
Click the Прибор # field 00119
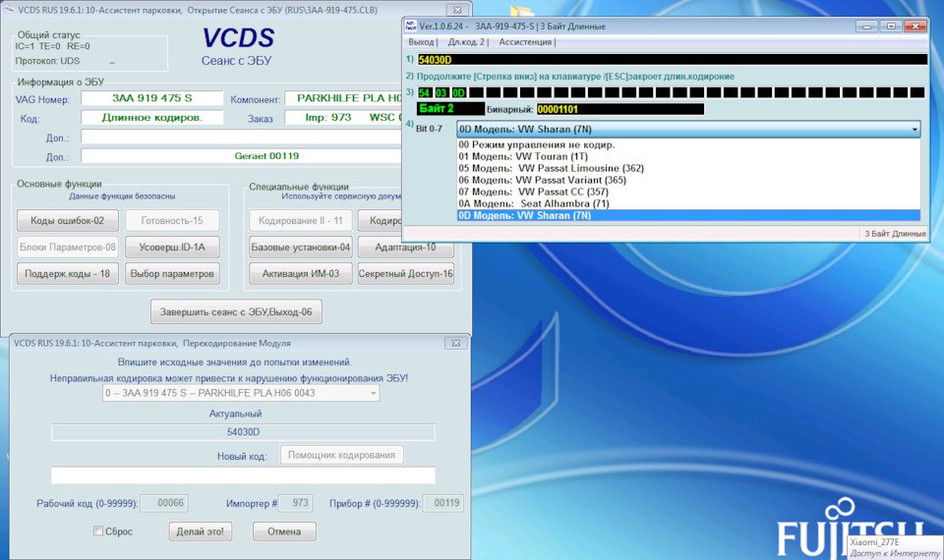point(443,503)
